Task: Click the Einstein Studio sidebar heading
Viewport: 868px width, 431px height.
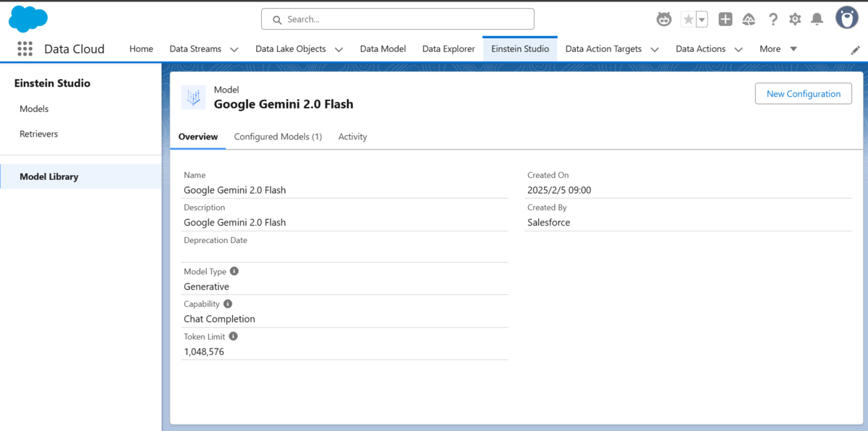Action: pos(52,83)
